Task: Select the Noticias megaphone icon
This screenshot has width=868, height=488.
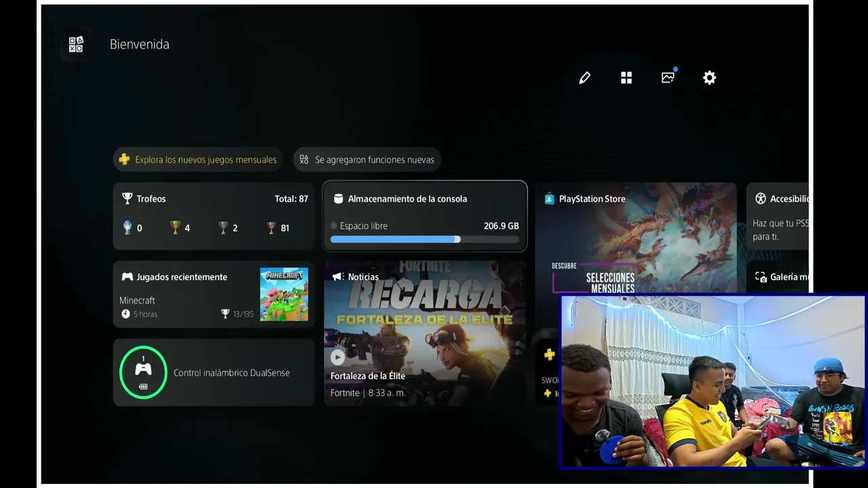Action: [x=338, y=277]
